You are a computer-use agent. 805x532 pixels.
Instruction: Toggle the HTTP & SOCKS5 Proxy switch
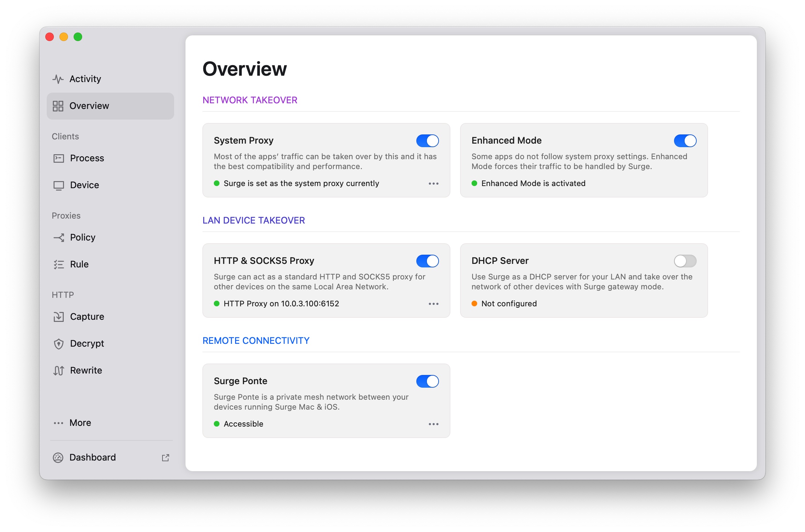coord(428,261)
